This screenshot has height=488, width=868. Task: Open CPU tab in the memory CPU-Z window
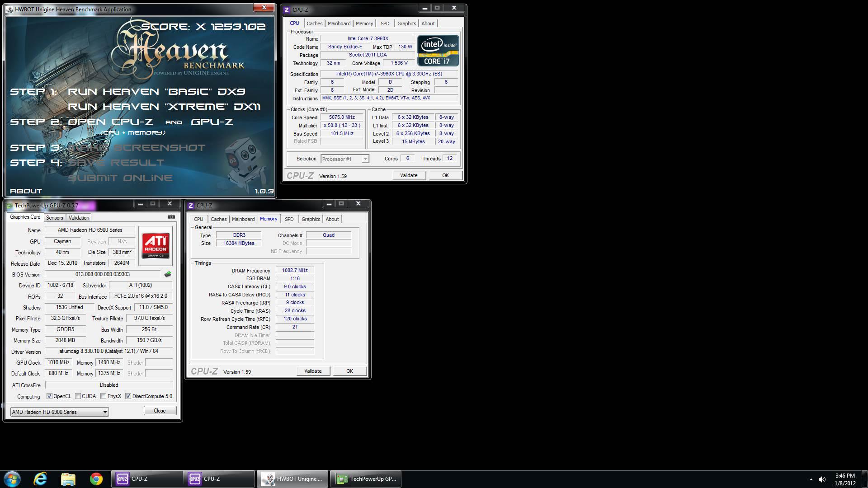198,219
